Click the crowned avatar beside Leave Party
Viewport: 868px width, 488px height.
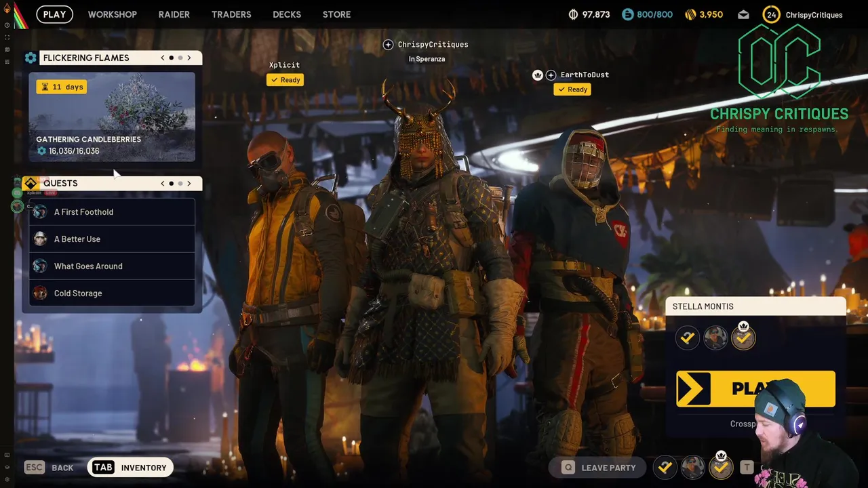[721, 466]
